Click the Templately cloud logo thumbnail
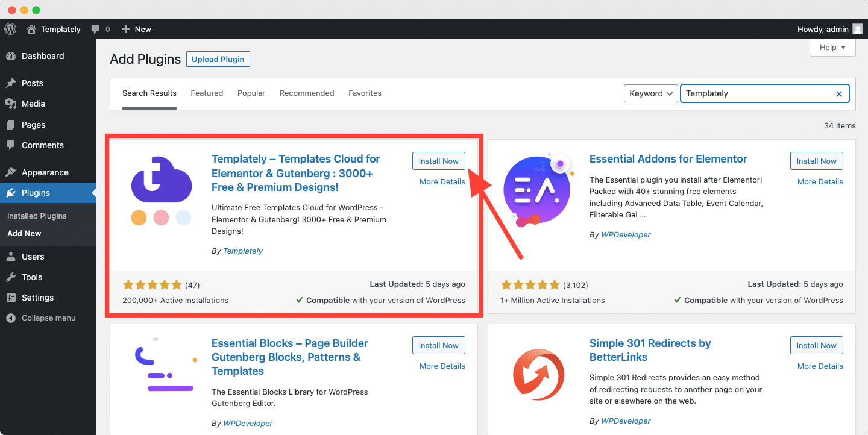 pyautogui.click(x=162, y=191)
